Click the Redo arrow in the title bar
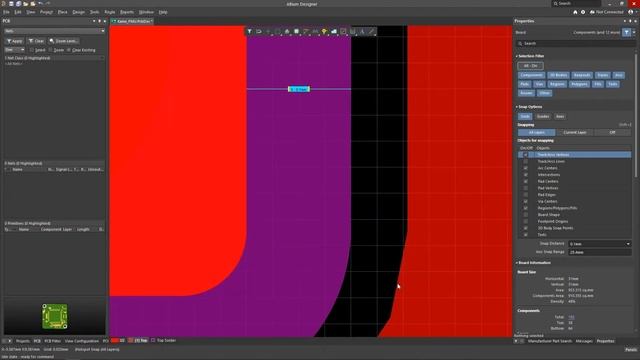 [48, 4]
